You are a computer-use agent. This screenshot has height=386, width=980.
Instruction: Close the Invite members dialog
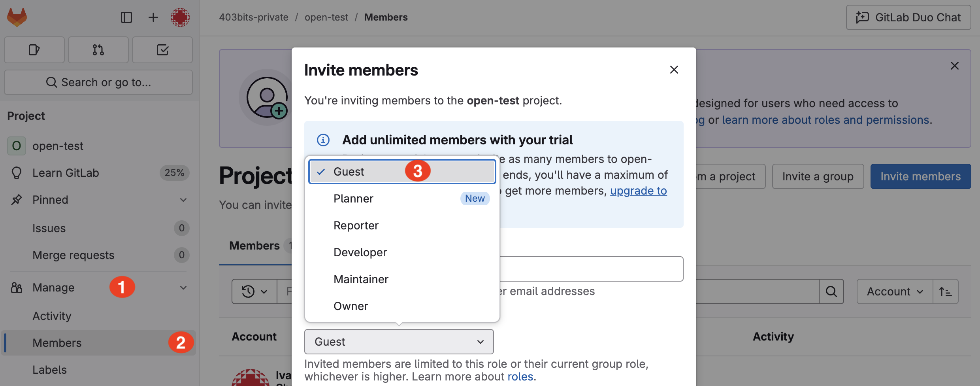(674, 70)
